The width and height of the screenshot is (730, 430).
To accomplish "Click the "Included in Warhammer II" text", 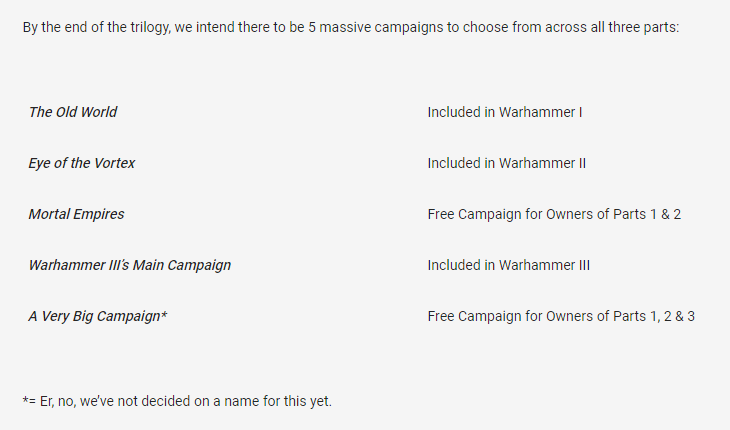I will tap(507, 163).
